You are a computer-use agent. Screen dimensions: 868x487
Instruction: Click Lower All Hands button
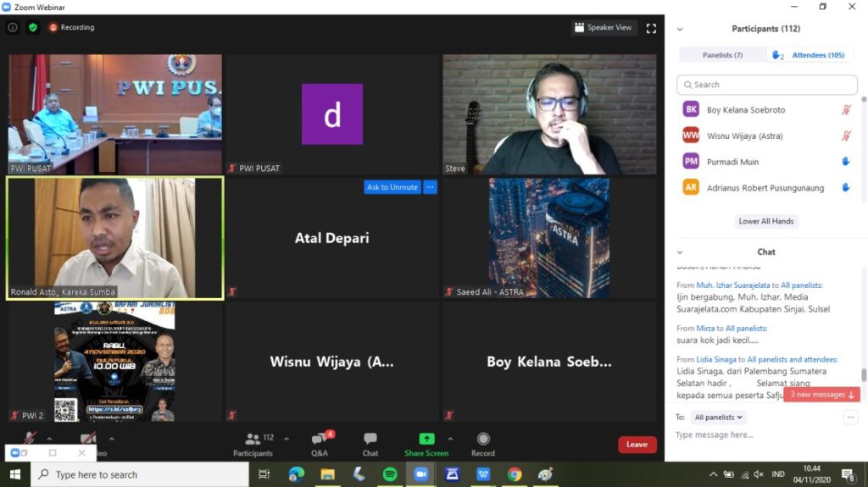pyautogui.click(x=766, y=221)
